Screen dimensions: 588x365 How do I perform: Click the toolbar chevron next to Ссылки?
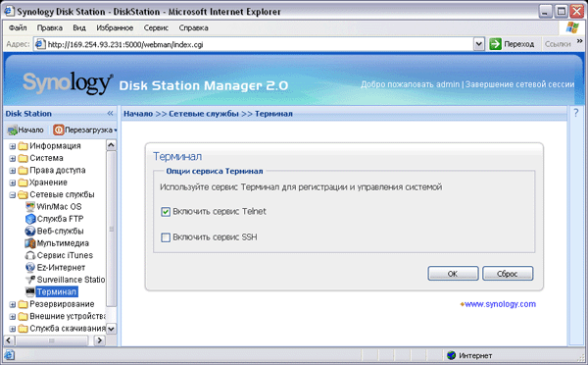(x=580, y=41)
